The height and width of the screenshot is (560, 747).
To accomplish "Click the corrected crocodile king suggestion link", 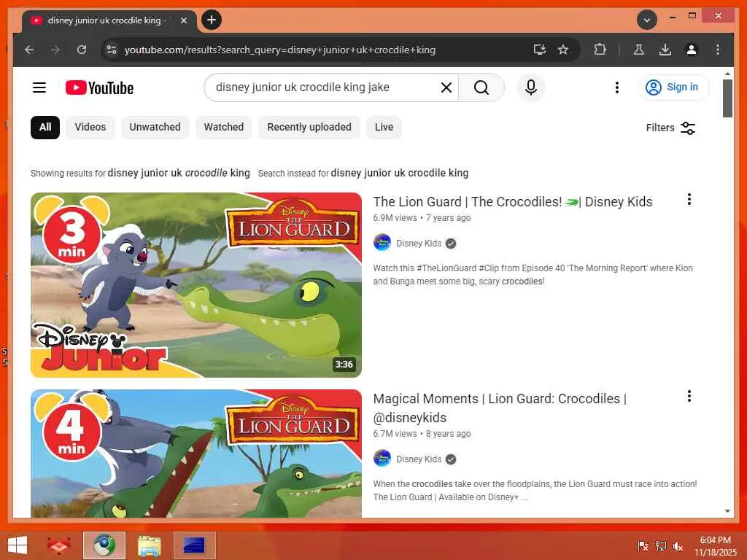I will pos(179,173).
